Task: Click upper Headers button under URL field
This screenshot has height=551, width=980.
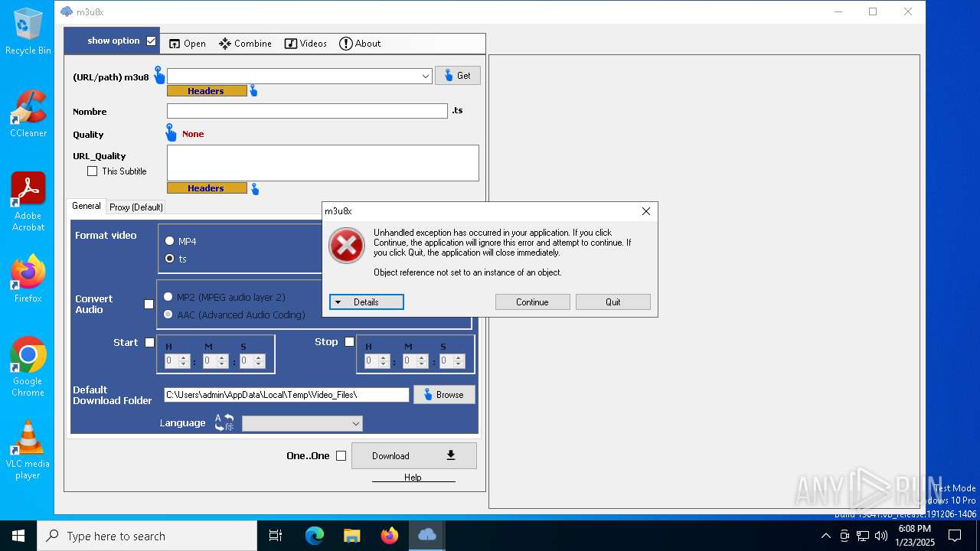Action: click(x=207, y=91)
